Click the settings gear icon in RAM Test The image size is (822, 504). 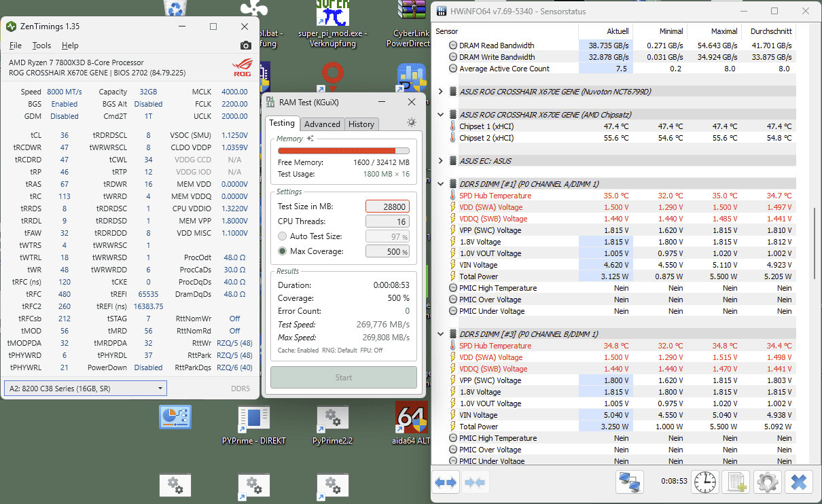coord(412,123)
